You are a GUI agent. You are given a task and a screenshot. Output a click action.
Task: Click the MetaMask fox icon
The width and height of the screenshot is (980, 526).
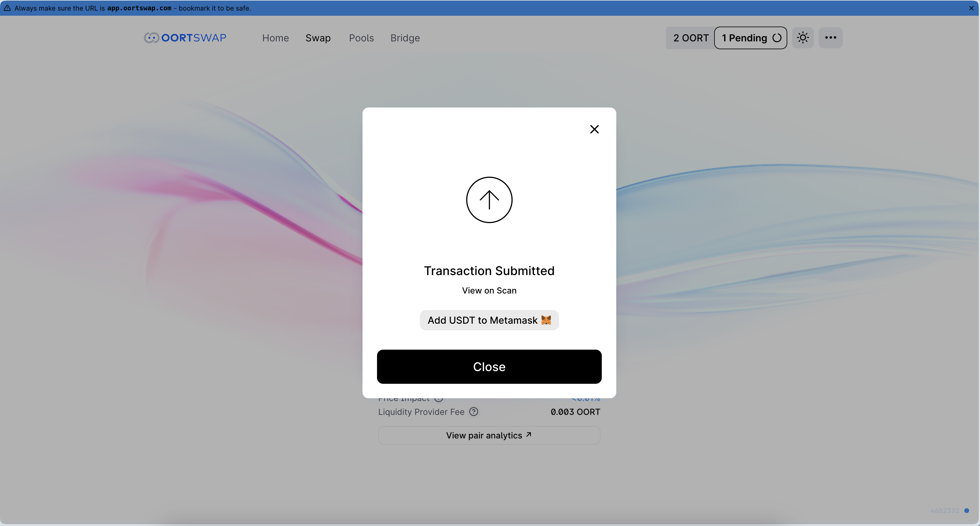(x=546, y=320)
